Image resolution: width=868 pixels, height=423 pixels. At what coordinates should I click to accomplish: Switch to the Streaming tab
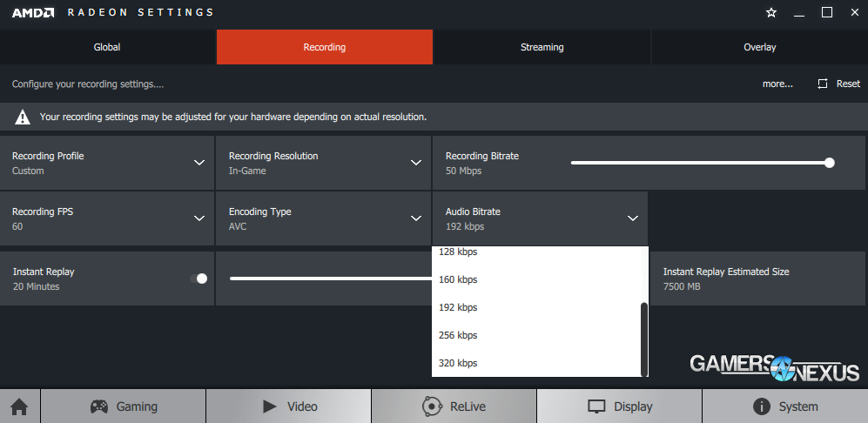[542, 47]
